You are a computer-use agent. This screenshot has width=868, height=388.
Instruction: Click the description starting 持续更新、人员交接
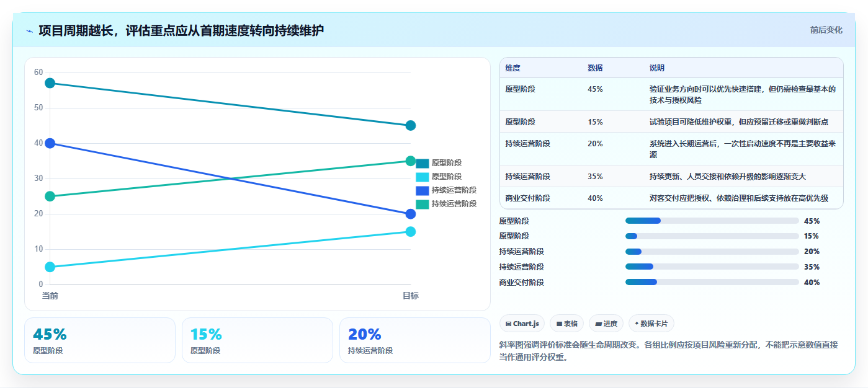click(728, 177)
